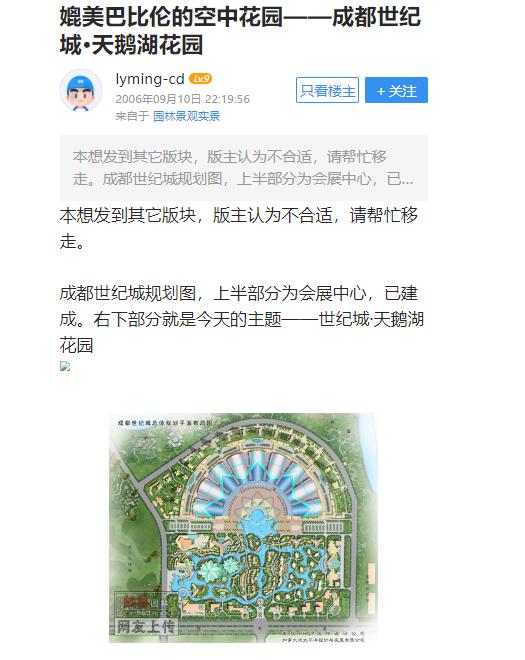525x660 pixels.
Task: Click the grey post summary box
Action: (x=244, y=168)
